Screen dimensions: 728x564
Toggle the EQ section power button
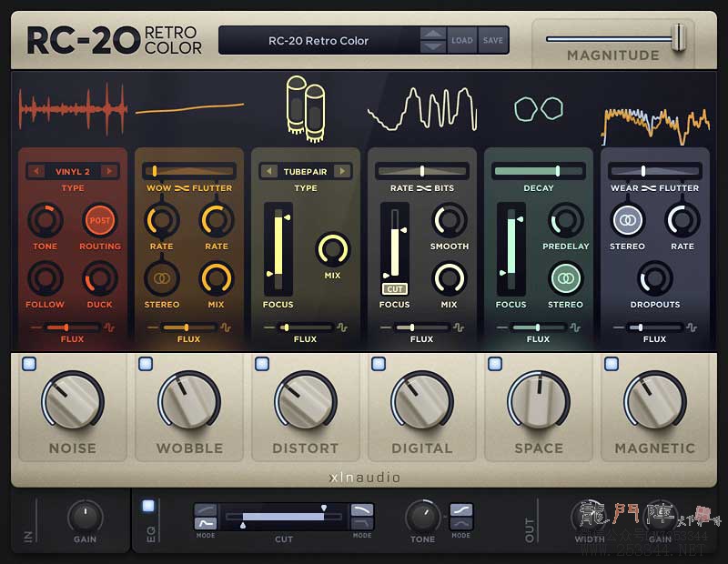click(x=148, y=506)
